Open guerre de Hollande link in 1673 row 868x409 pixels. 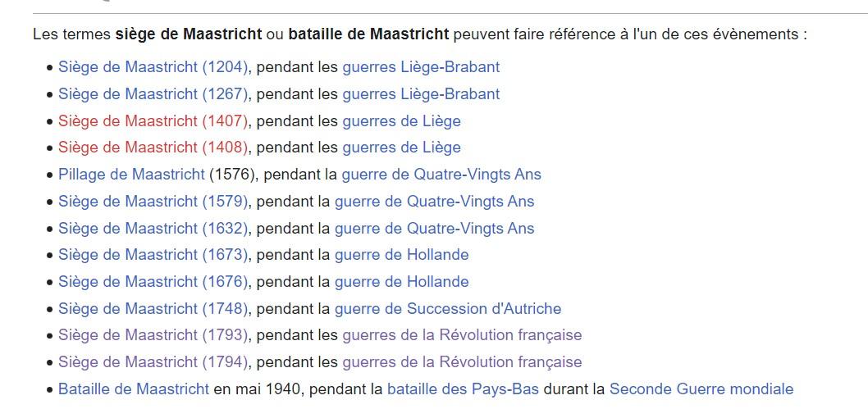point(401,255)
